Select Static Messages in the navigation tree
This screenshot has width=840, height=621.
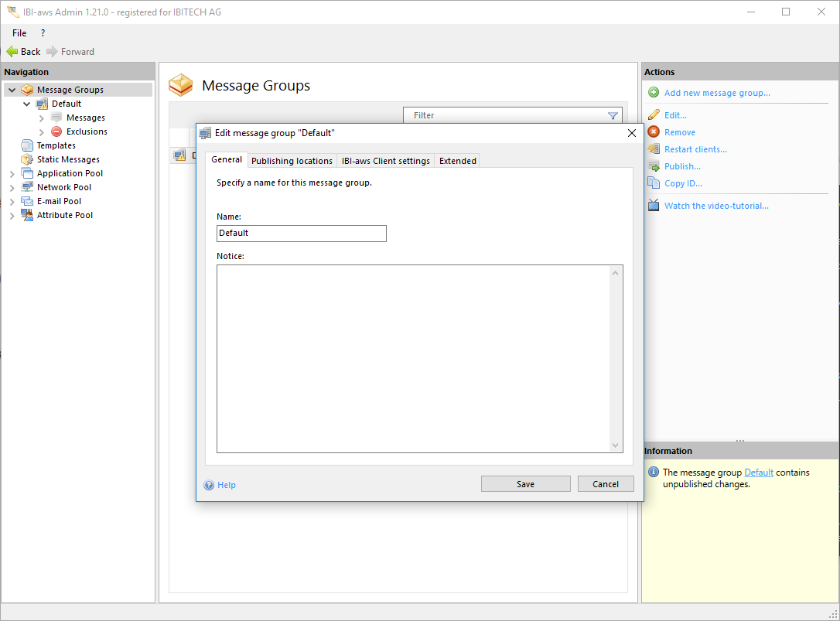pyautogui.click(x=68, y=159)
